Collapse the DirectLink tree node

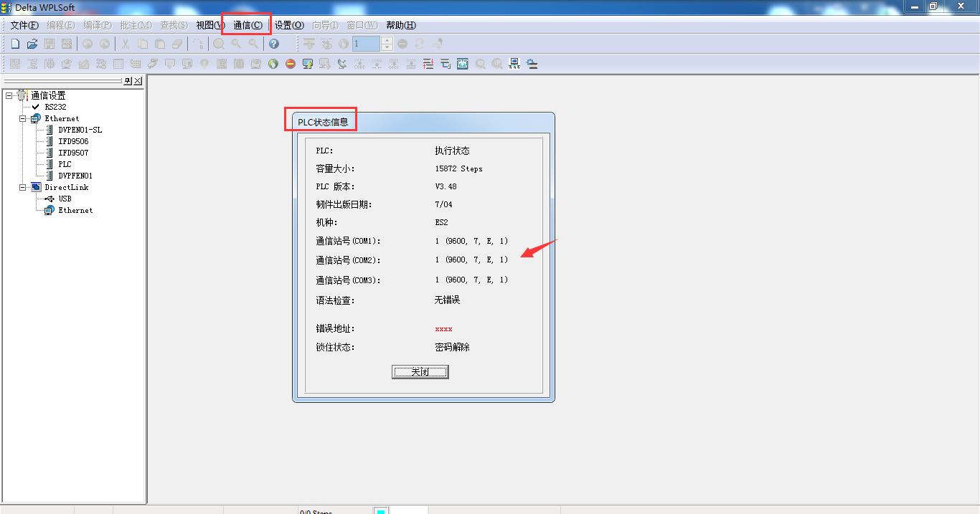(x=22, y=187)
